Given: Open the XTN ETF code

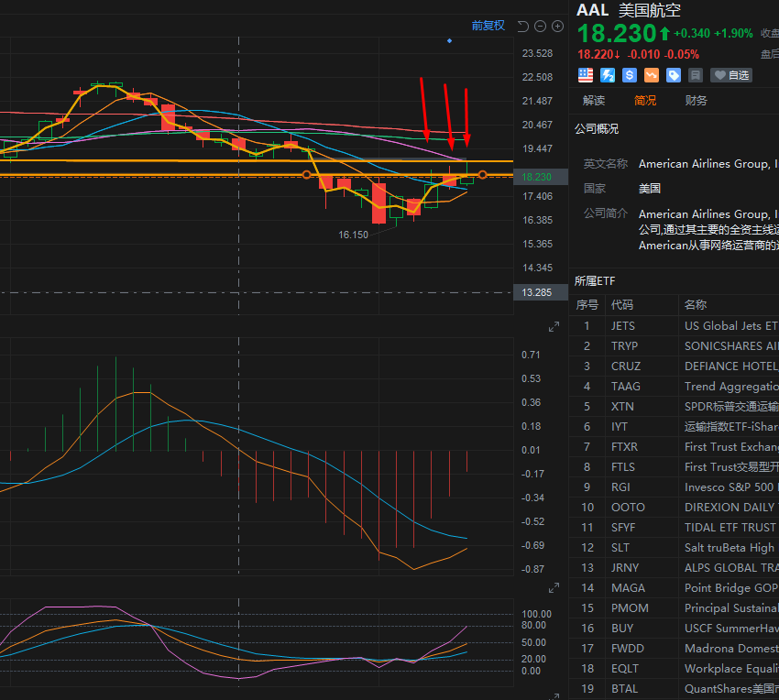Looking at the screenshot, I should pyautogui.click(x=622, y=407).
